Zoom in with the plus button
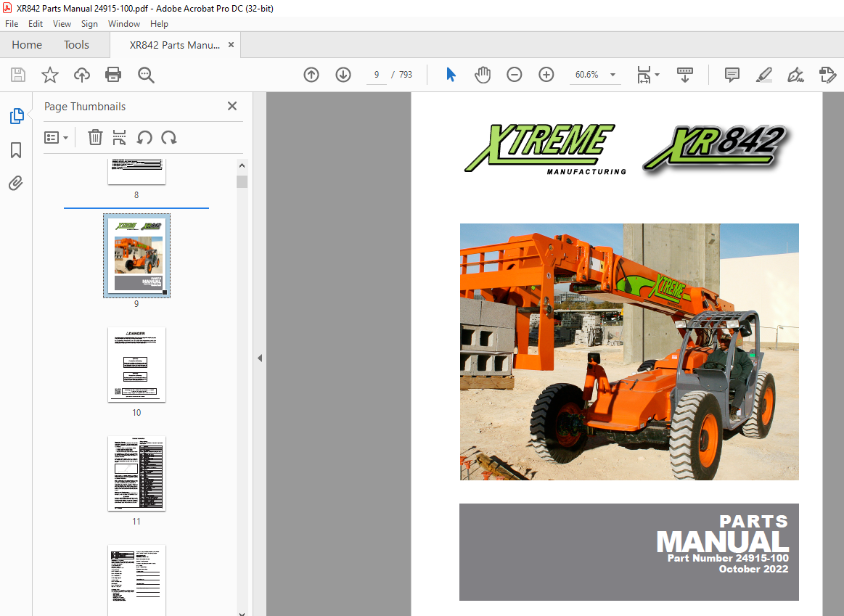844x616 pixels. point(546,75)
